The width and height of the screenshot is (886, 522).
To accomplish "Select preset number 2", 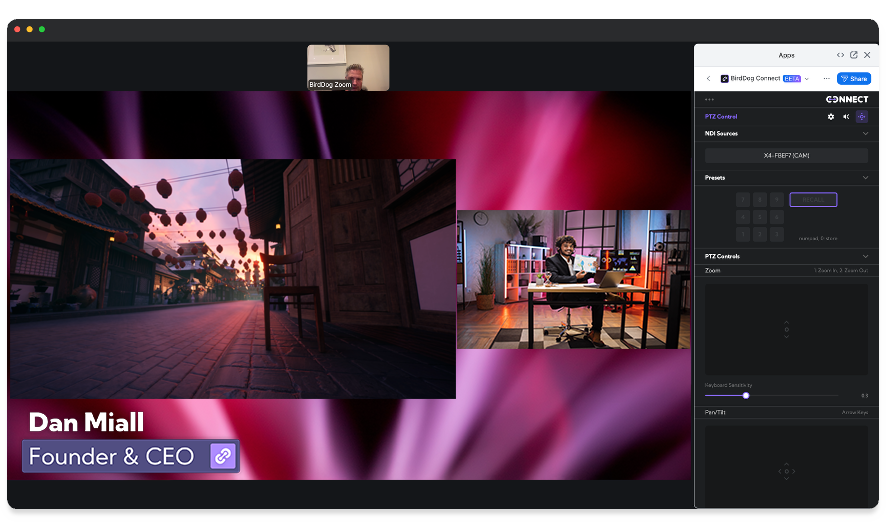I will click(760, 234).
